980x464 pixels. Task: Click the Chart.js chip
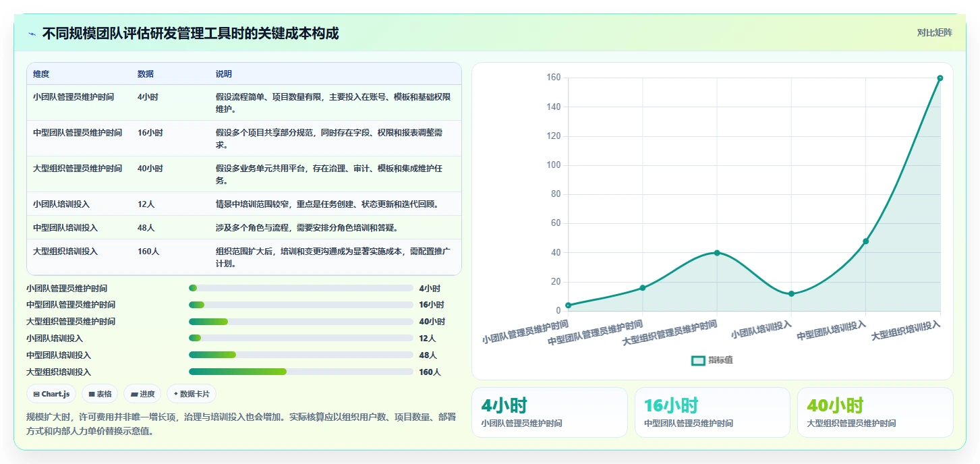51,394
